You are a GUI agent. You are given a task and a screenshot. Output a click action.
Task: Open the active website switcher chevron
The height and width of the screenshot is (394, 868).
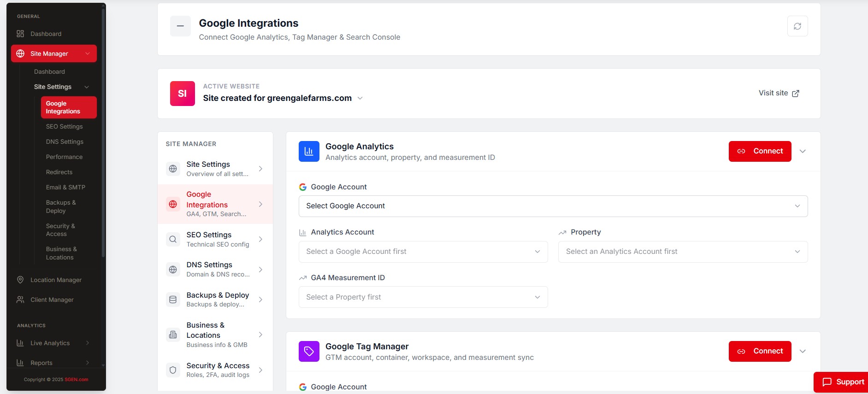360,98
